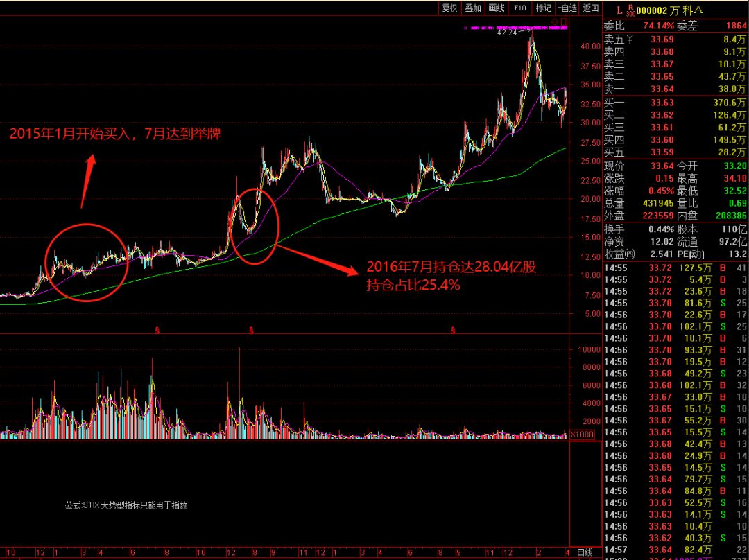Viewport: 749px width, 560px height.
Task: Click the STIX formula notice text
Action: pos(126,505)
